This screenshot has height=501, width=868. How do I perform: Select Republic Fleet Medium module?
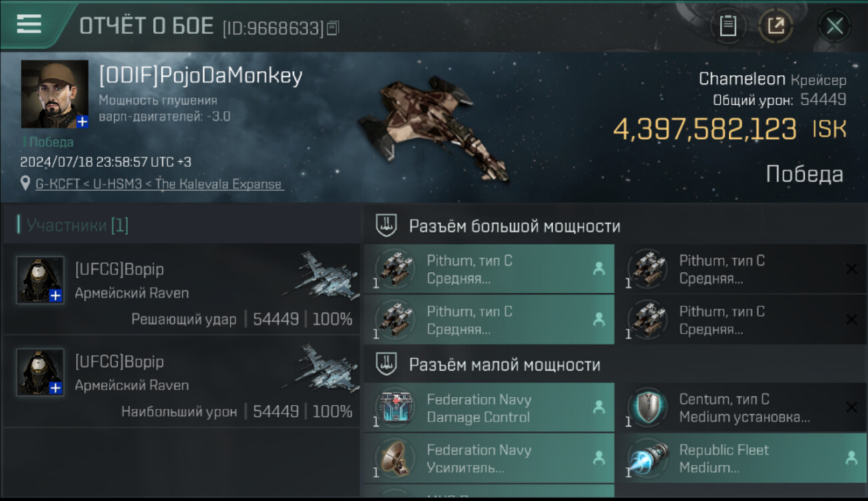pos(742,458)
